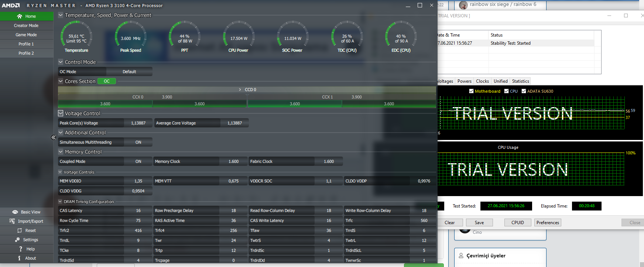Switch to Powers tab
The height and width of the screenshot is (267, 644).
[x=464, y=81]
